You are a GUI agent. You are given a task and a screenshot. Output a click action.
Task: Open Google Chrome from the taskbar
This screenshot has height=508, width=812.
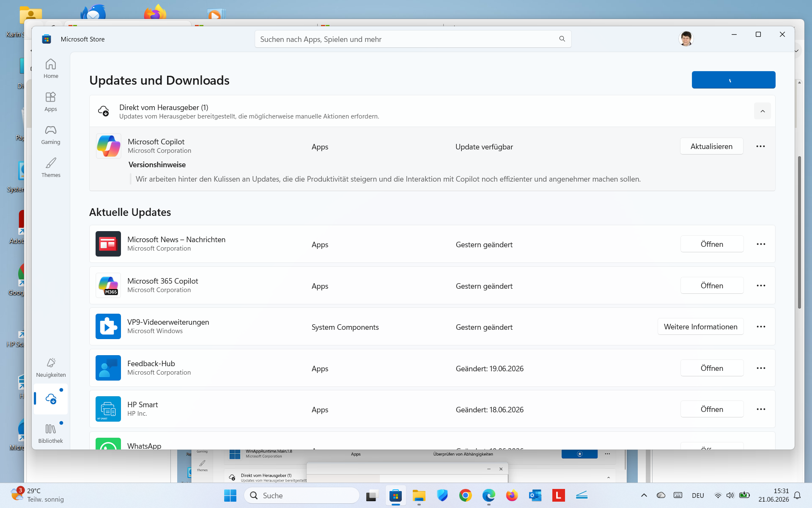pyautogui.click(x=465, y=495)
